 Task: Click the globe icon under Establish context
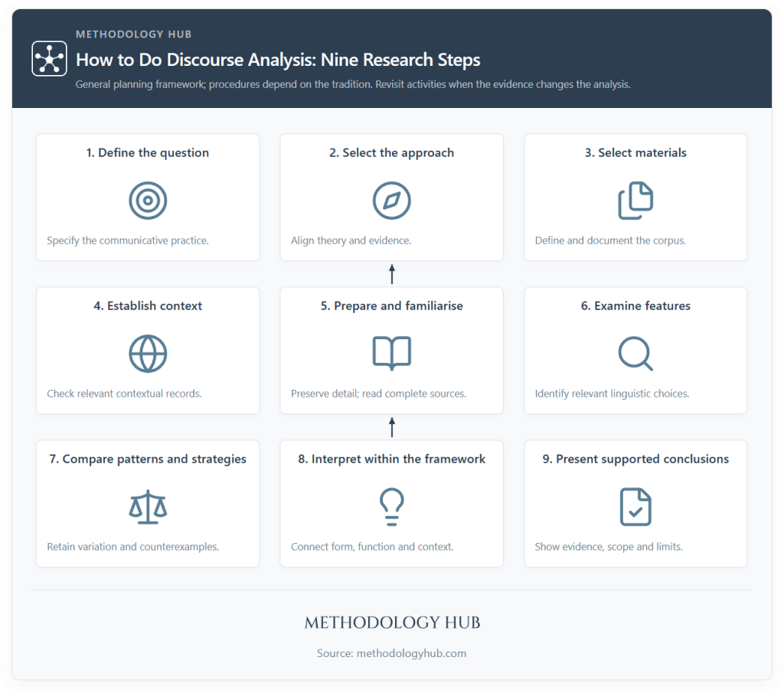click(148, 354)
